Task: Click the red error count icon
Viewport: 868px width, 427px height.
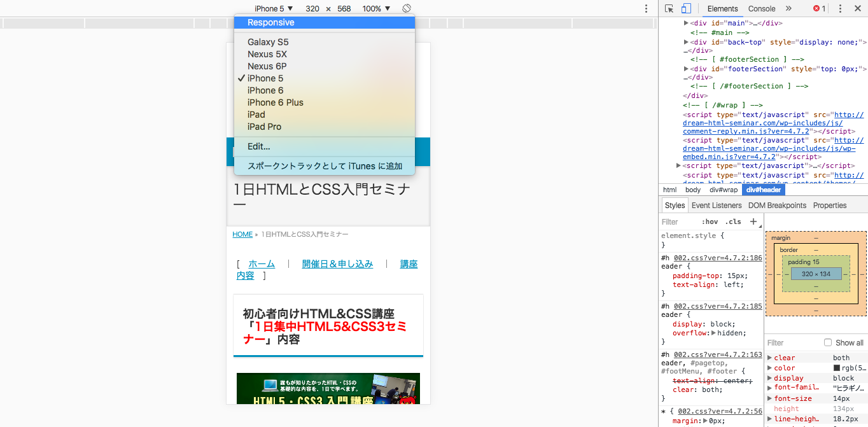Action: (819, 8)
